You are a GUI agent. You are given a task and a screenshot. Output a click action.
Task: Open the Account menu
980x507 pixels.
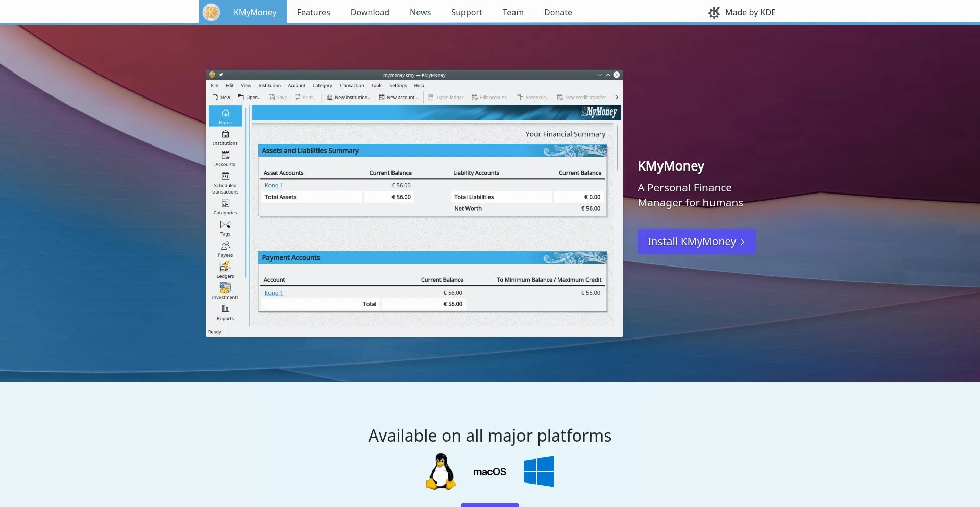[297, 85]
